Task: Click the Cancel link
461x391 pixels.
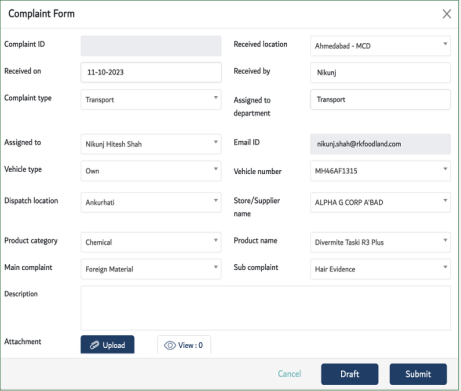Action: coord(289,374)
